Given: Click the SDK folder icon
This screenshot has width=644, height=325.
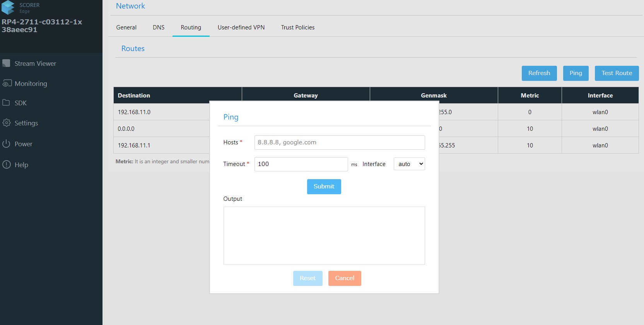Looking at the screenshot, I should [6, 103].
